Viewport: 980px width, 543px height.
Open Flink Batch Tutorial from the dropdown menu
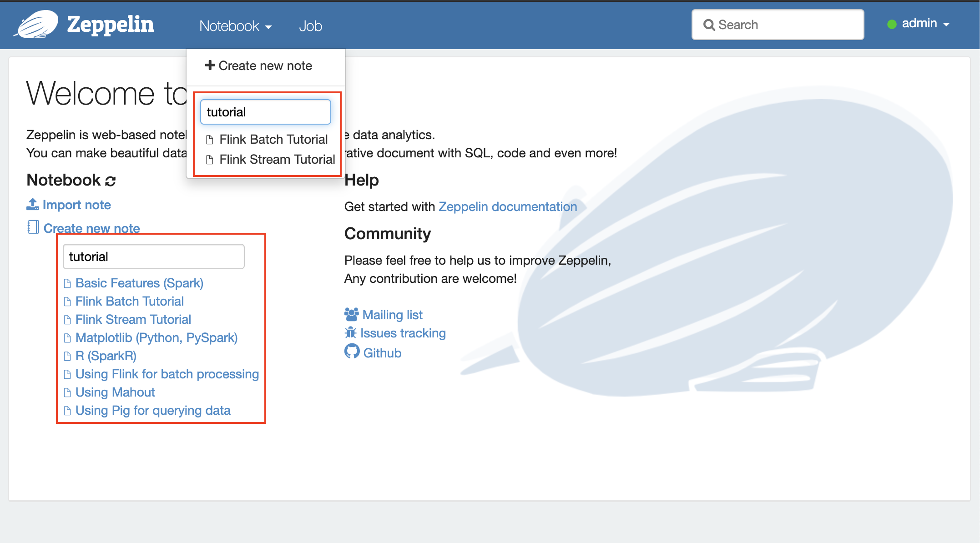pyautogui.click(x=273, y=139)
